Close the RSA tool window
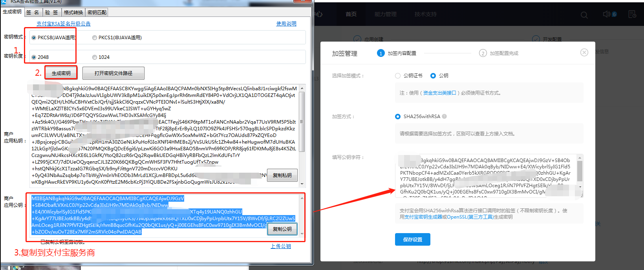The image size is (644, 270). (303, 1)
